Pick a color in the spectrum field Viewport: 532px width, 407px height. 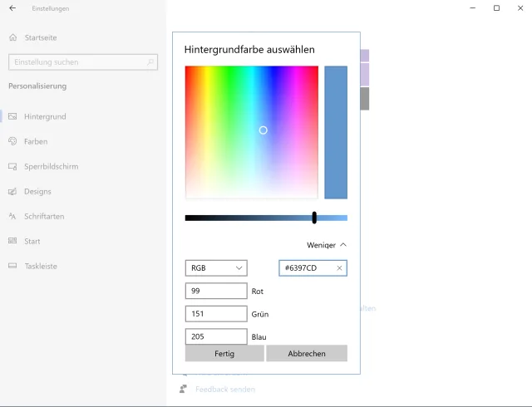[251, 132]
